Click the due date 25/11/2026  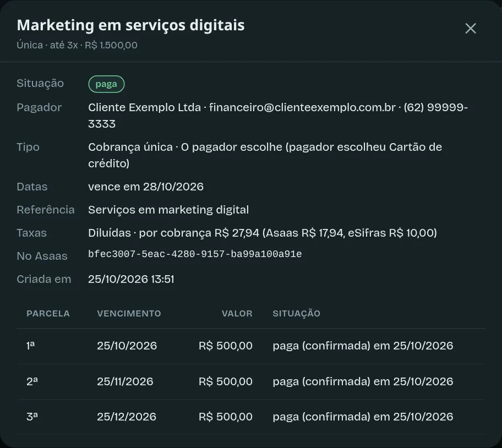pos(125,381)
